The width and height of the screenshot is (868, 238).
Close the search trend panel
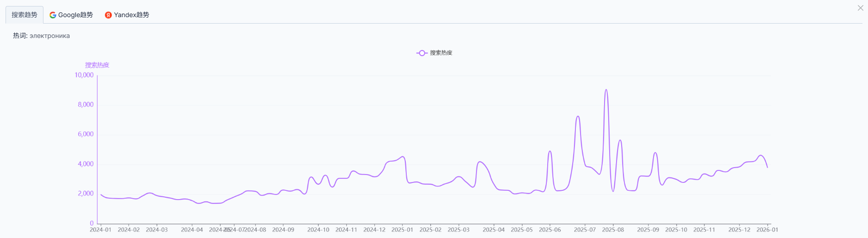pos(860,8)
